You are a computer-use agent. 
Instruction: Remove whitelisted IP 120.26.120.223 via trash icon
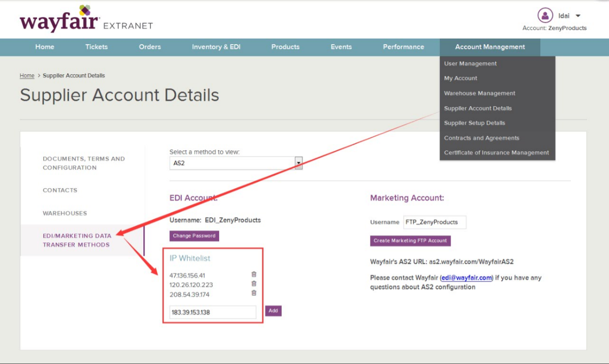click(254, 284)
